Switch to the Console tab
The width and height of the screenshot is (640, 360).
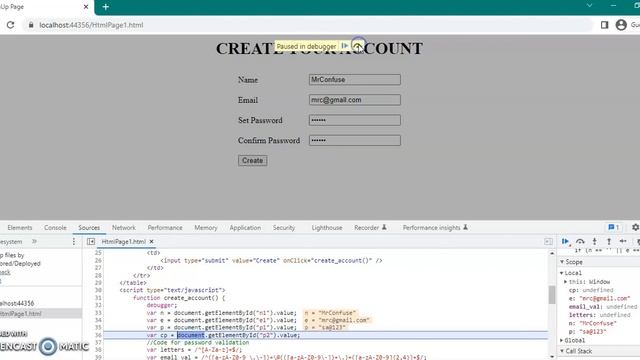point(55,228)
